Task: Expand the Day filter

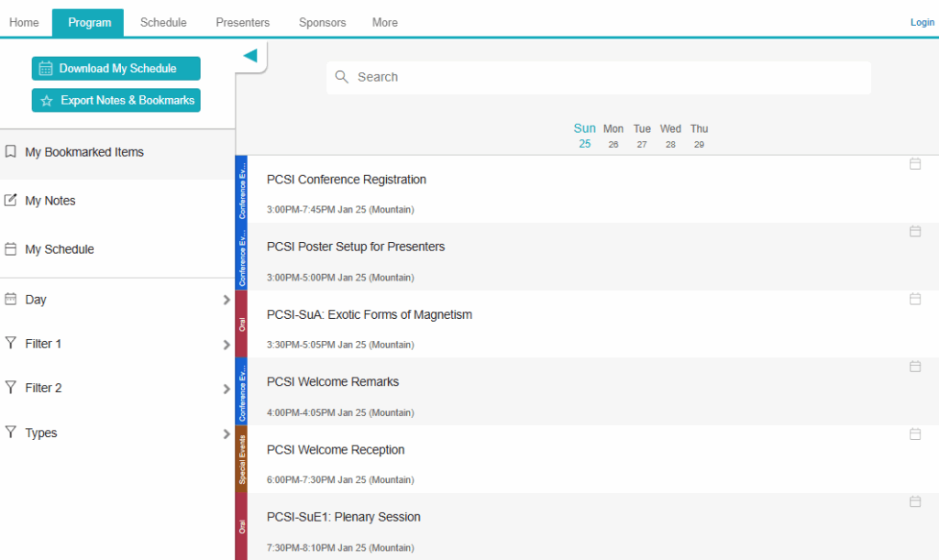Action: point(117,300)
